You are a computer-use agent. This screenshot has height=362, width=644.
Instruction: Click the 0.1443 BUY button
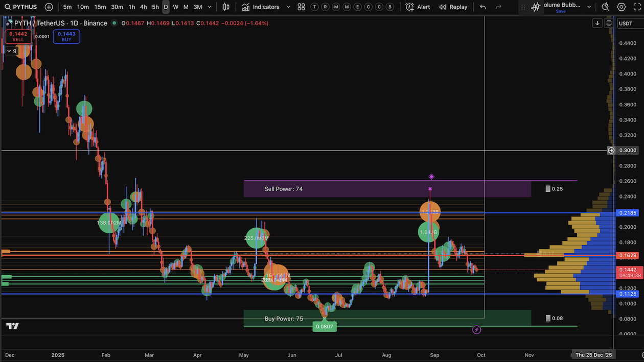[x=66, y=36]
